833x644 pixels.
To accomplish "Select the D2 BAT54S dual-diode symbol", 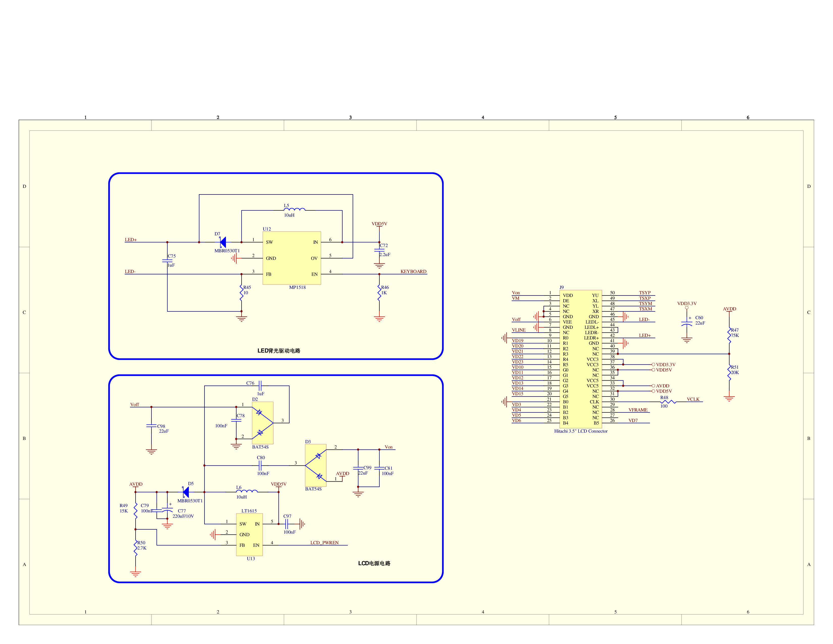I will (263, 423).
